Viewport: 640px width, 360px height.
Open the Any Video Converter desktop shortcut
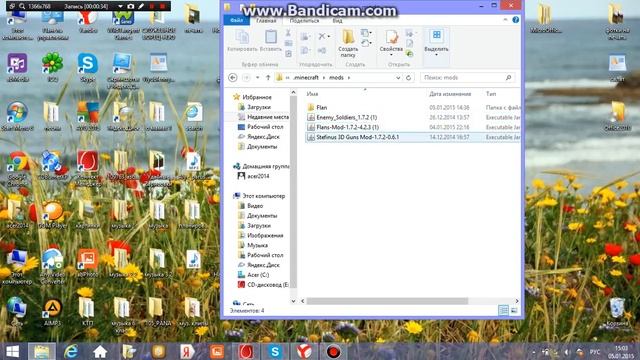[53, 266]
